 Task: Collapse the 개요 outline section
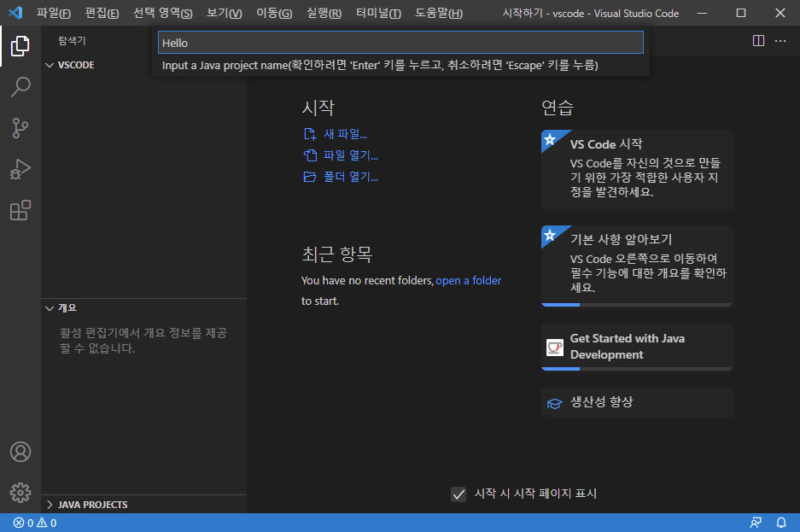(x=50, y=308)
